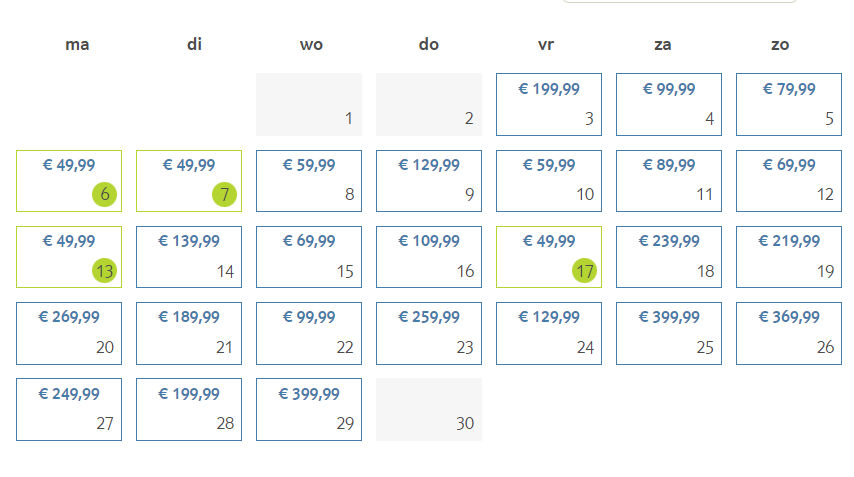Pick the cheapest-marked day 13
This screenshot has height=477, width=854.
pos(69,257)
